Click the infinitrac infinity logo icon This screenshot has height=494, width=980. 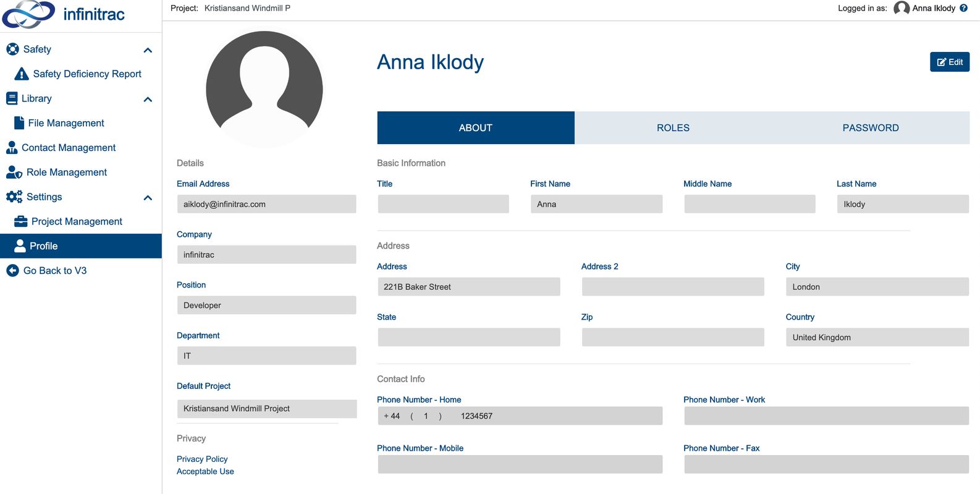click(x=28, y=14)
